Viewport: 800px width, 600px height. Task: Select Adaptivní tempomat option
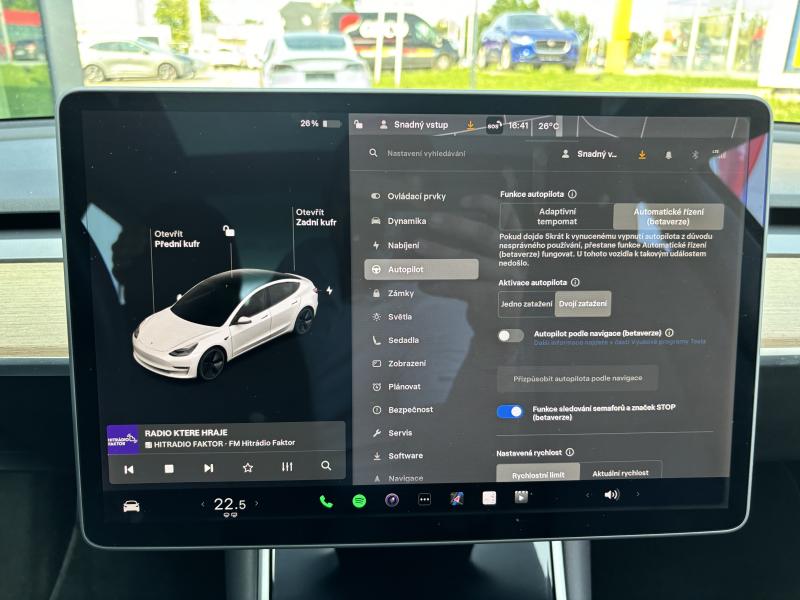tap(557, 216)
